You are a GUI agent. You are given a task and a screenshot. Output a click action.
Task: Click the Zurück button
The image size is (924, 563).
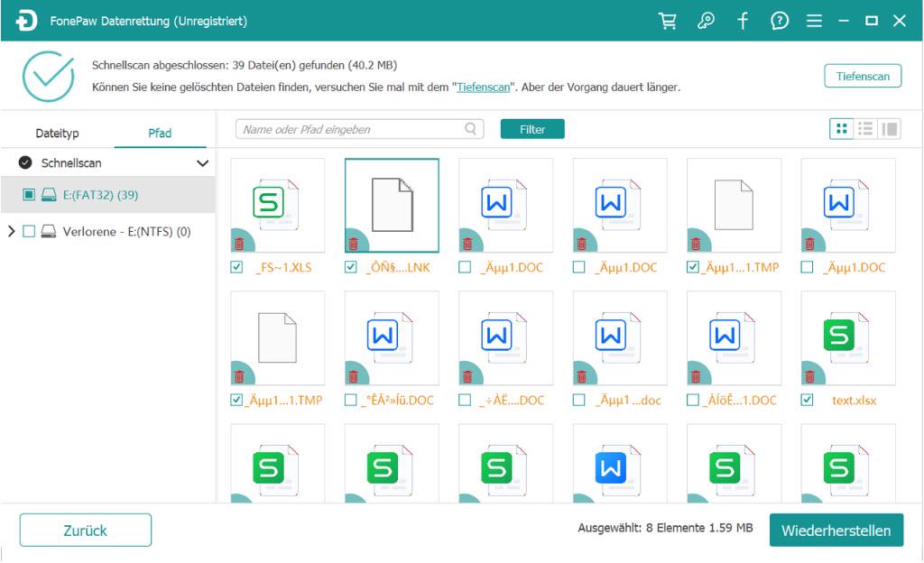(86, 530)
